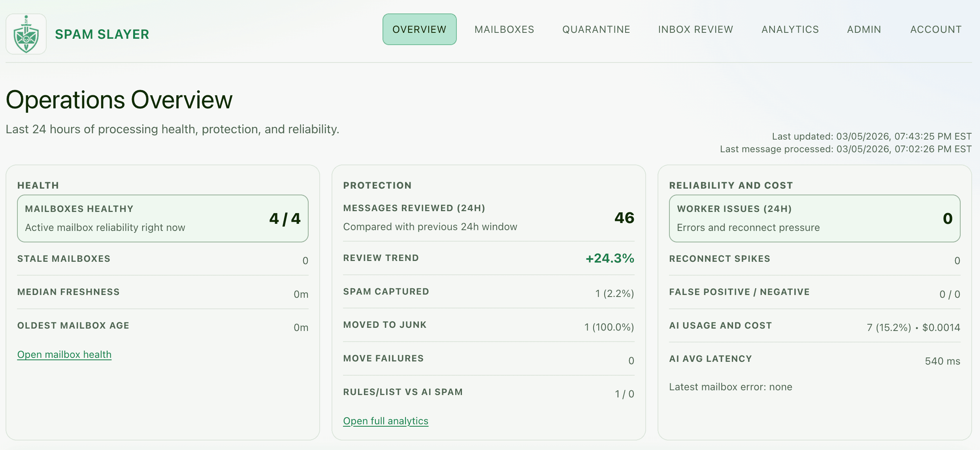Click the Spam Captured stat row
The height and width of the screenshot is (450, 980).
point(488,293)
